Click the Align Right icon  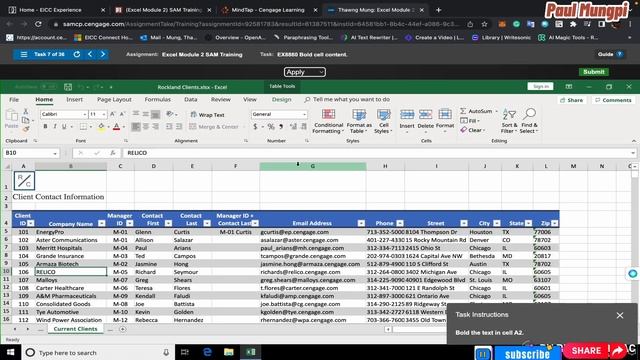pos(156,127)
